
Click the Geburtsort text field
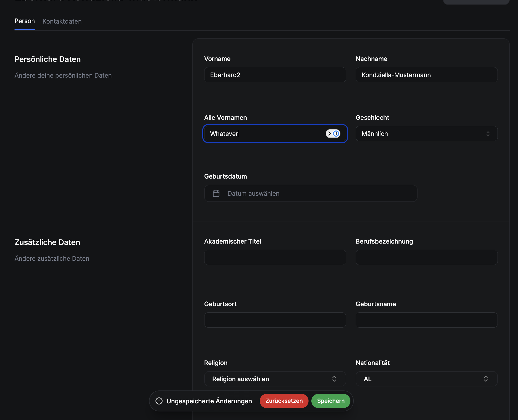click(x=275, y=320)
